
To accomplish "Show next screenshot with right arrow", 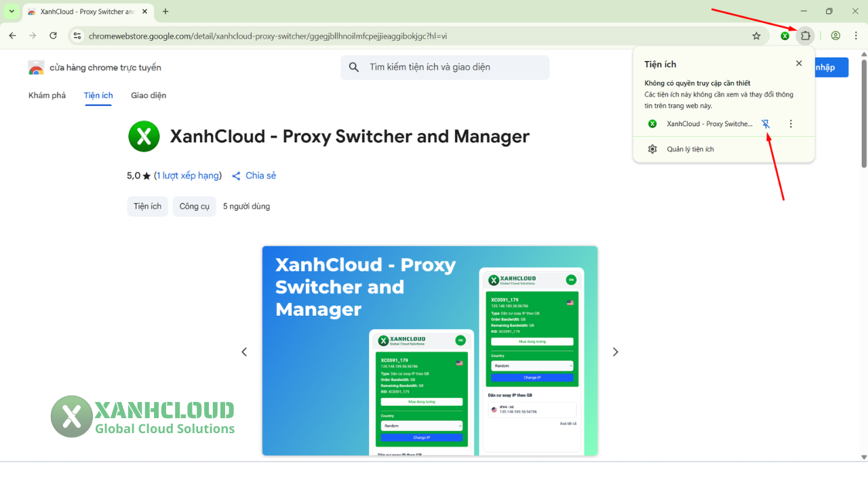I will [x=616, y=352].
